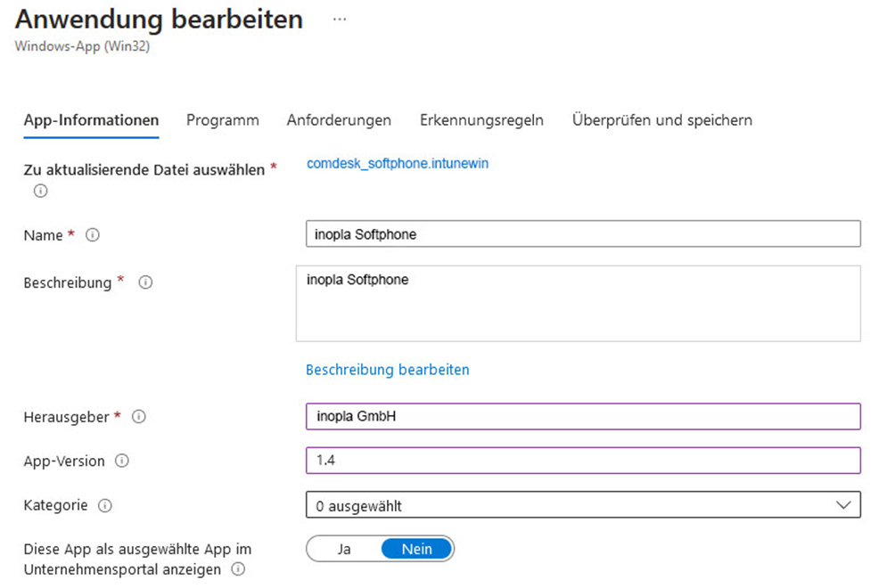Click the comdesk_softphone.intunewin file link
This screenshot has width=895, height=588.
397,164
